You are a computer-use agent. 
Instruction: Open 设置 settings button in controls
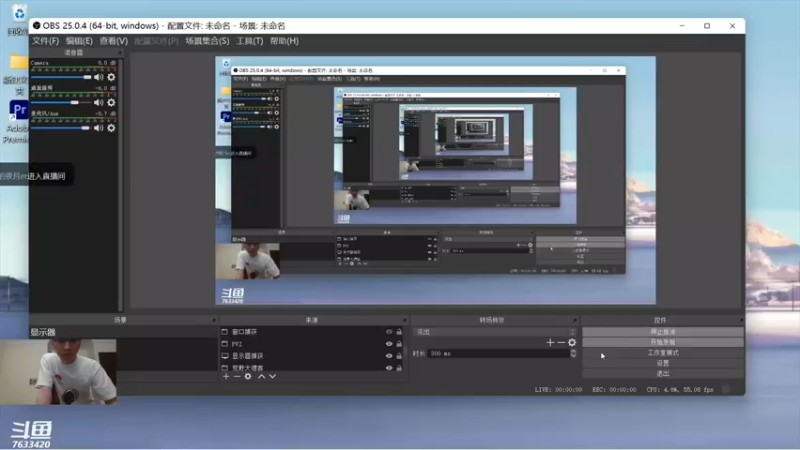coord(663,363)
